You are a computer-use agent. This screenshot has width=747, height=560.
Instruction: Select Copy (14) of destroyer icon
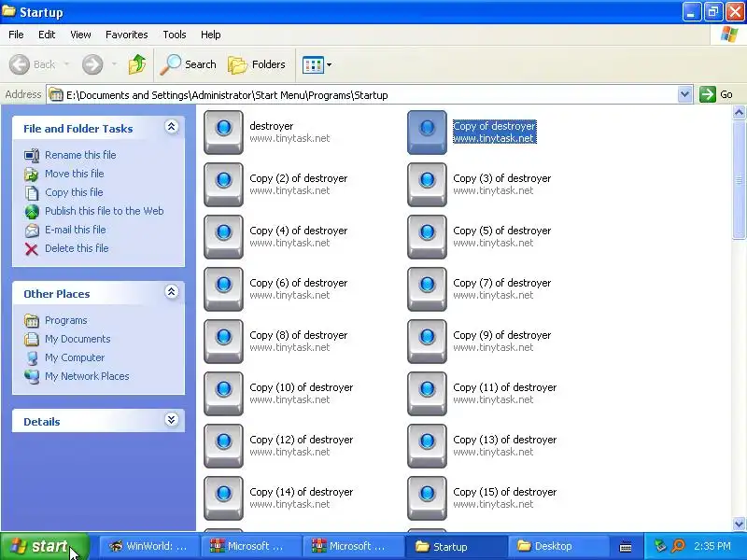click(x=223, y=498)
